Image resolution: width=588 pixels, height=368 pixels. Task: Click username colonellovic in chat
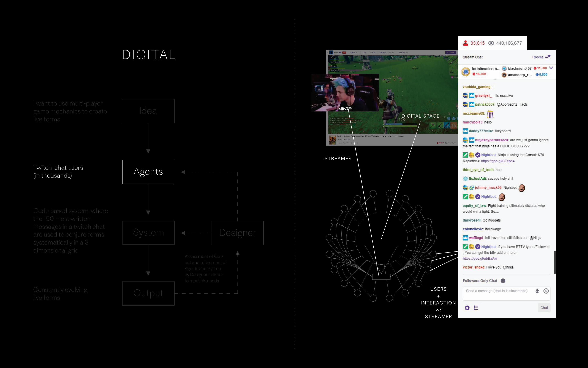click(473, 229)
